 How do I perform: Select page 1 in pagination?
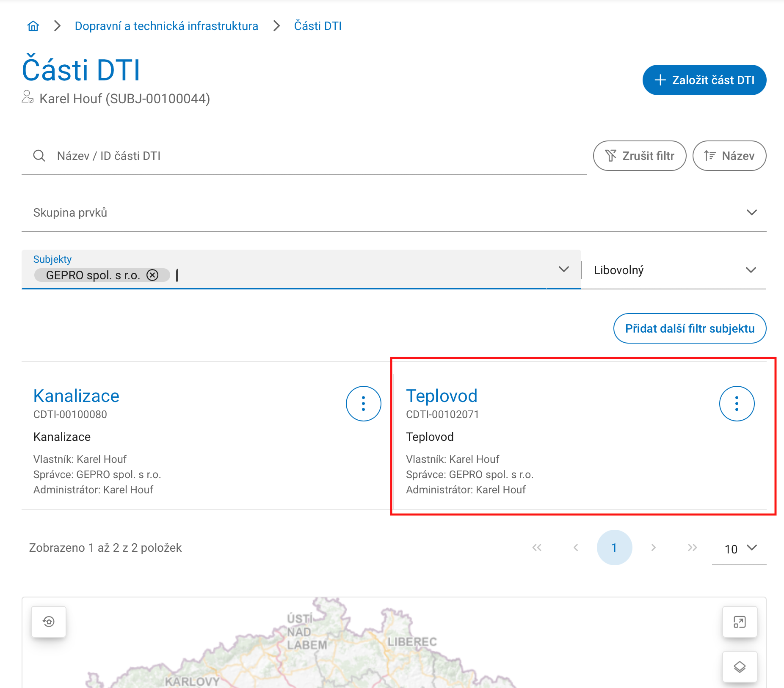coord(614,548)
